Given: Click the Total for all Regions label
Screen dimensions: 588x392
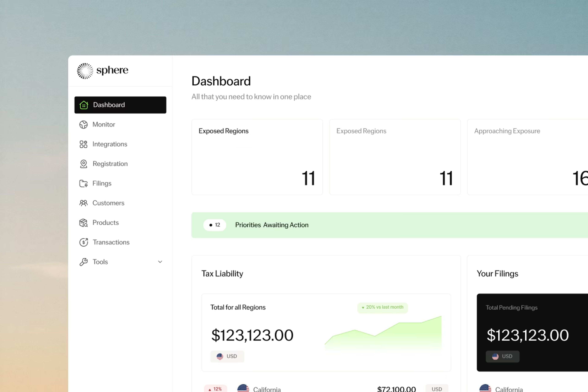Looking at the screenshot, I should [x=238, y=307].
